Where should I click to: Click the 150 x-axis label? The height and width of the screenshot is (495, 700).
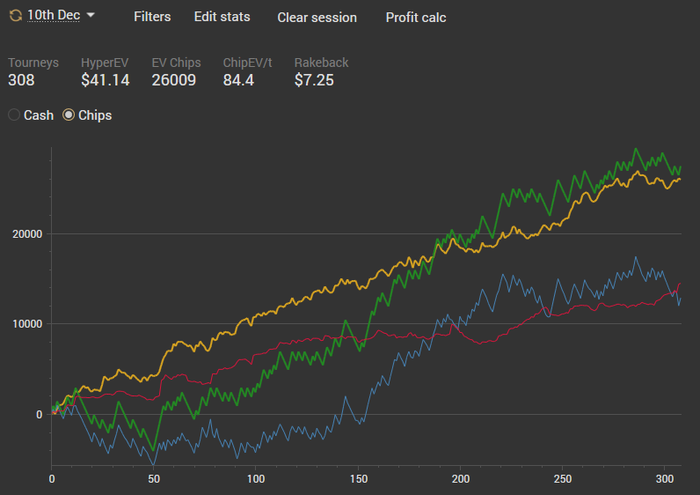click(359, 478)
